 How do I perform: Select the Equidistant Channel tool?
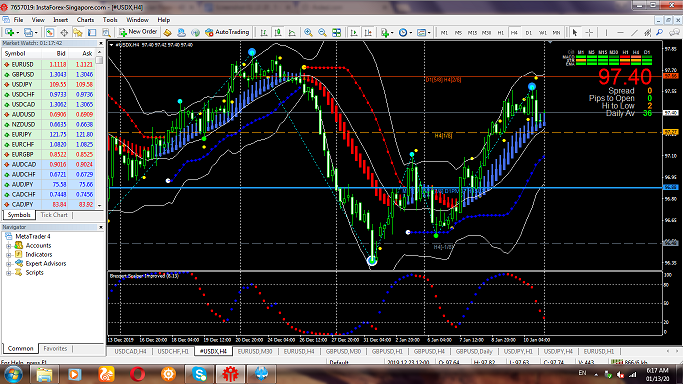click(648, 33)
